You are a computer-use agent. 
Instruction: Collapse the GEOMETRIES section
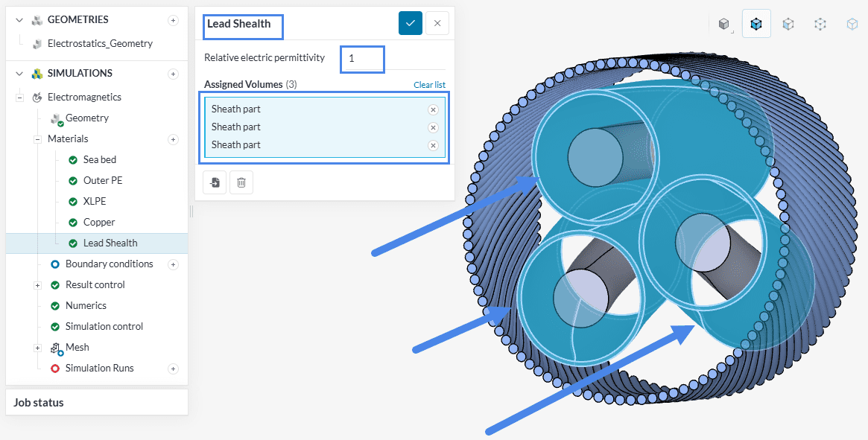(x=19, y=20)
